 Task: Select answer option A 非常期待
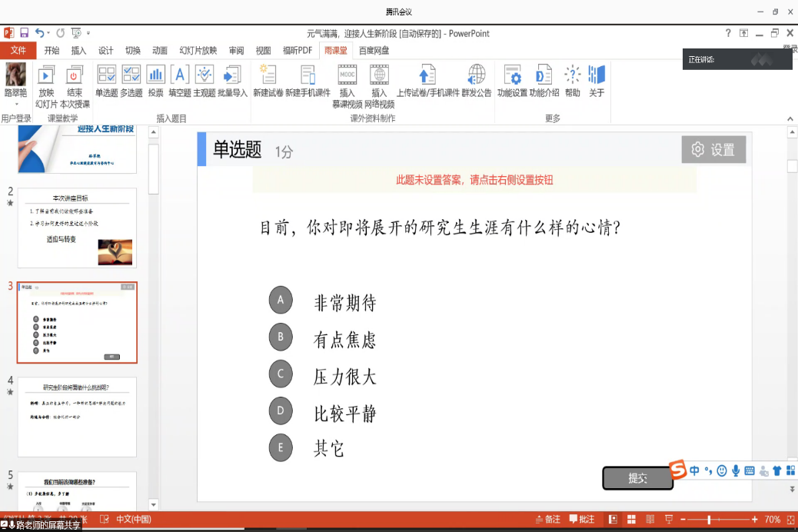coord(281,301)
